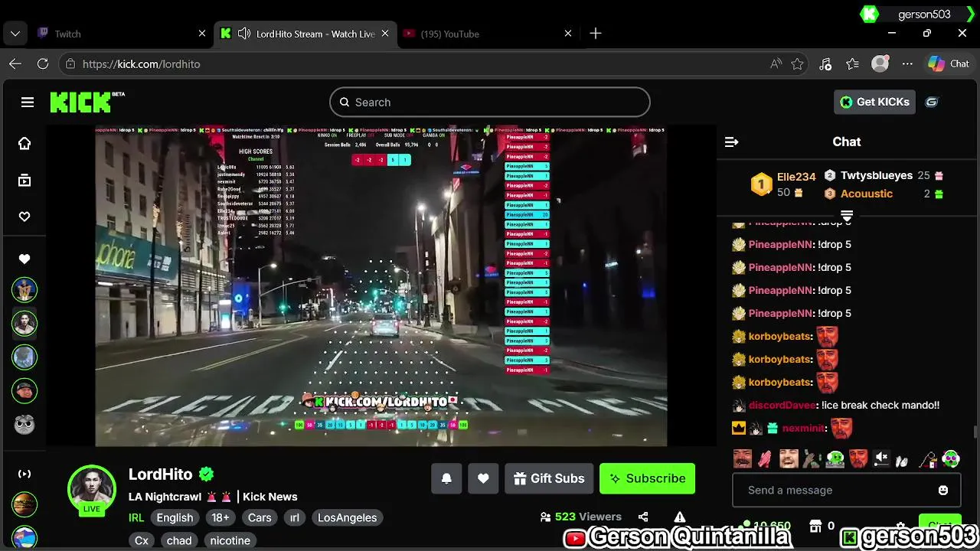Open browser profile avatar
The height and width of the screenshot is (551, 980).
(880, 64)
